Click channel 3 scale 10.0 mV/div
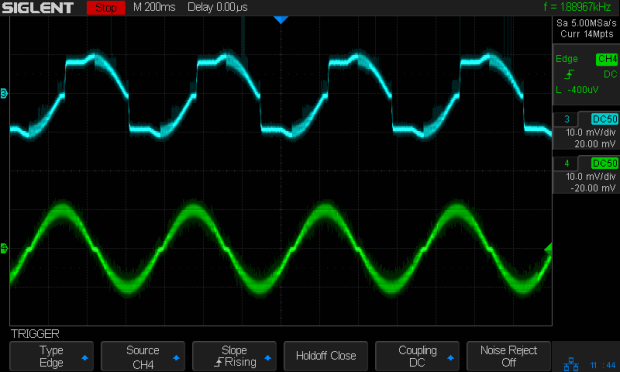620x372 pixels. point(591,132)
